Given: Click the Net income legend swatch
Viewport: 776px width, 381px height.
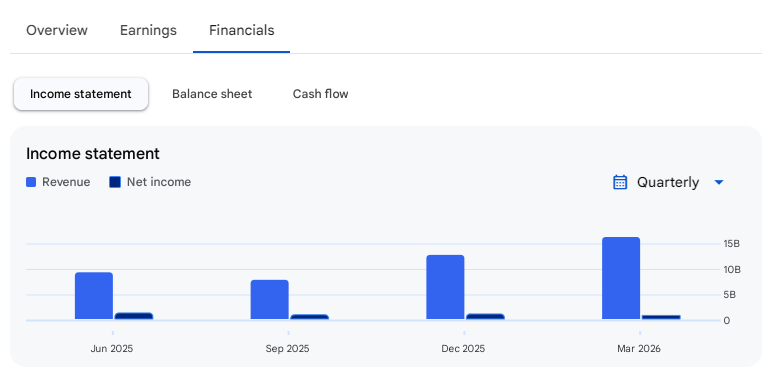Looking at the screenshot, I should [x=115, y=182].
